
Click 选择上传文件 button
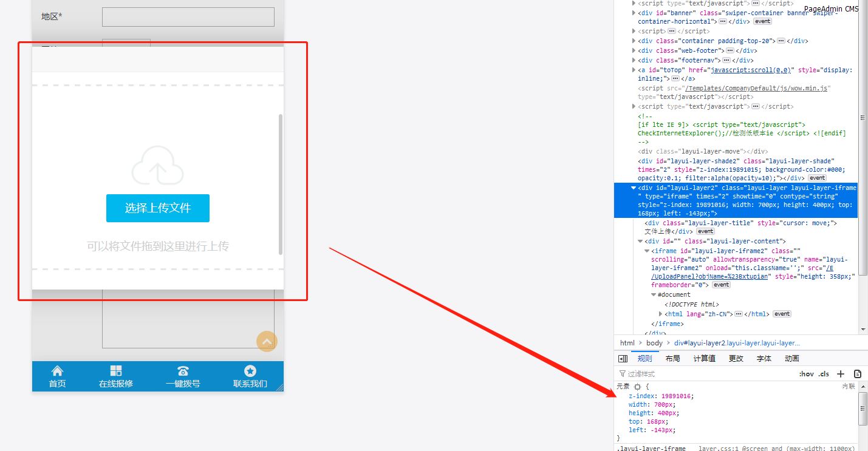[158, 208]
